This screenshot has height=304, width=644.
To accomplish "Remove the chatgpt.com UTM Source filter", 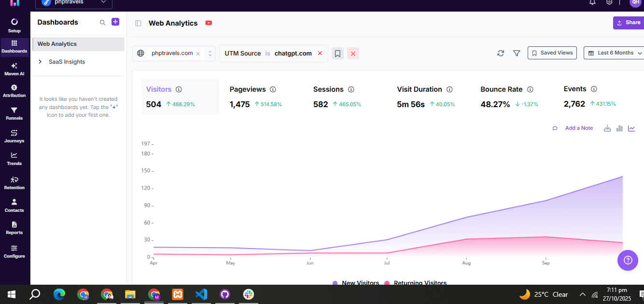I will 320,54.
